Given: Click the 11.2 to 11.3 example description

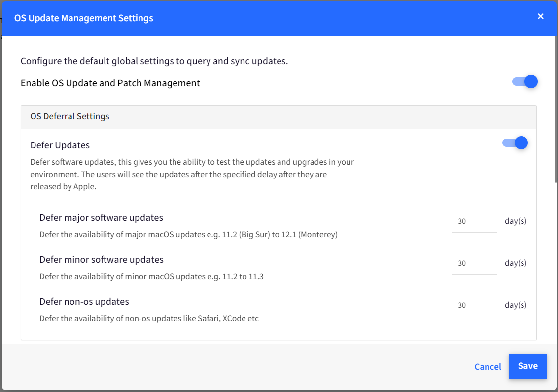Looking at the screenshot, I should pyautogui.click(x=151, y=277).
